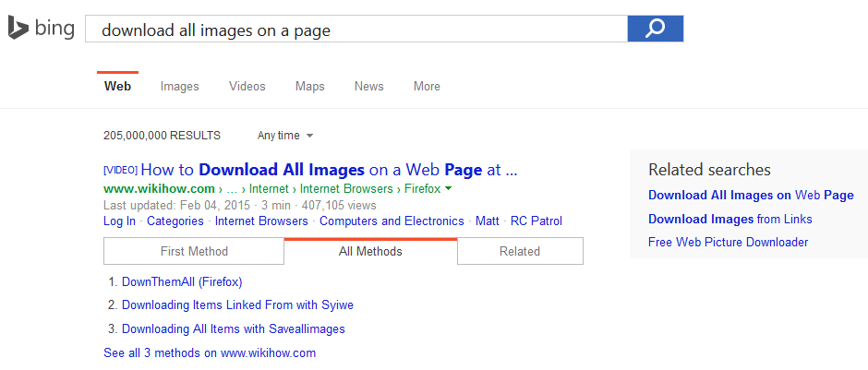Open the More menu
The height and width of the screenshot is (370, 868).
point(427,87)
